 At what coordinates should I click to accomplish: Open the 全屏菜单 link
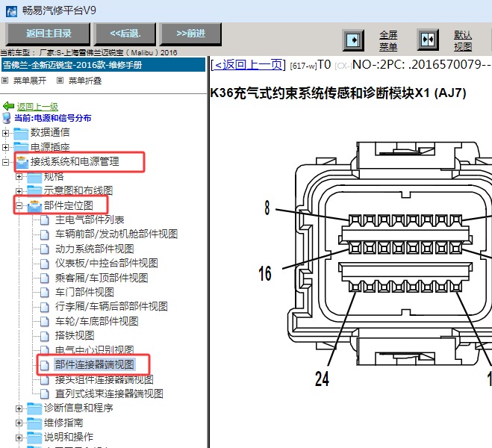[x=388, y=41]
